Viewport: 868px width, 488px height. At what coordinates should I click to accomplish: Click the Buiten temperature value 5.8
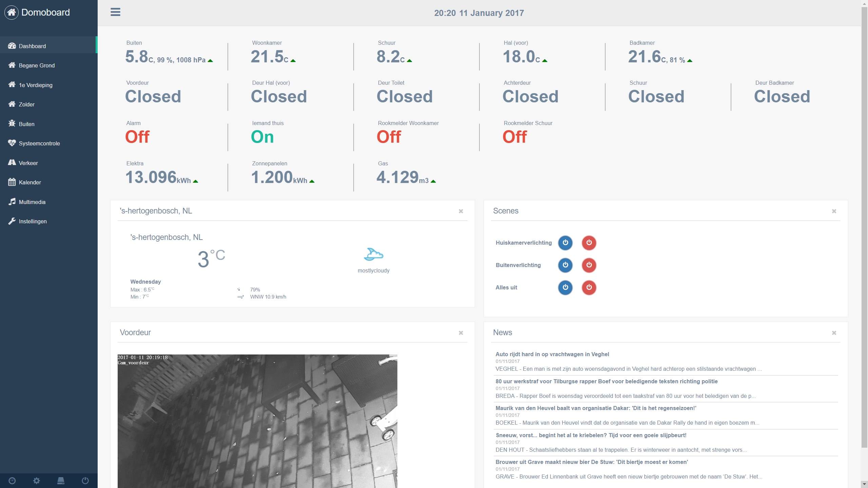coord(137,57)
